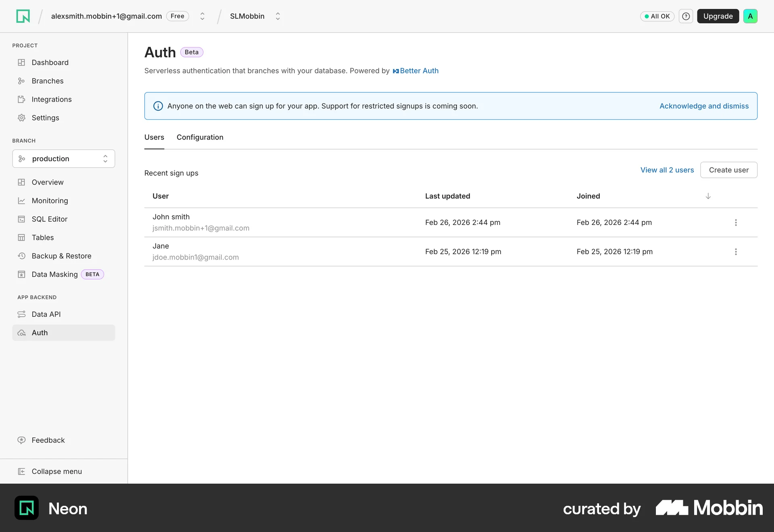This screenshot has height=532, width=774.
Task: Open Monitoring from branch menu
Action: (x=64, y=201)
